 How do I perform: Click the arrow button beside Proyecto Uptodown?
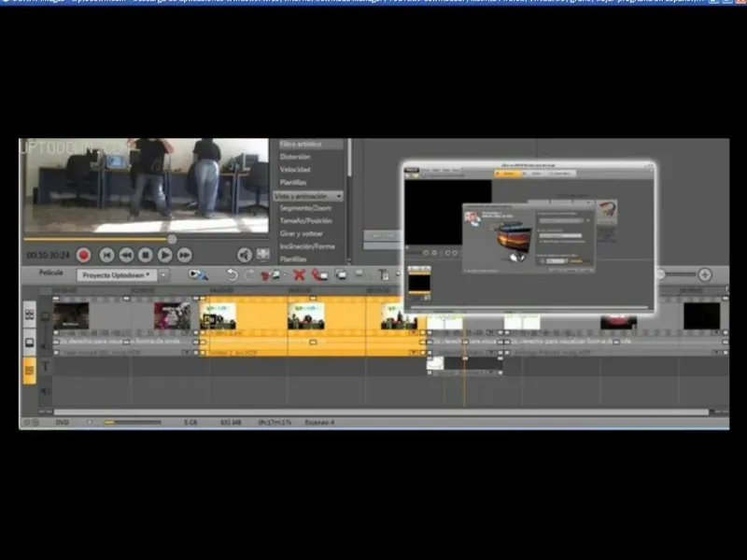(163, 274)
